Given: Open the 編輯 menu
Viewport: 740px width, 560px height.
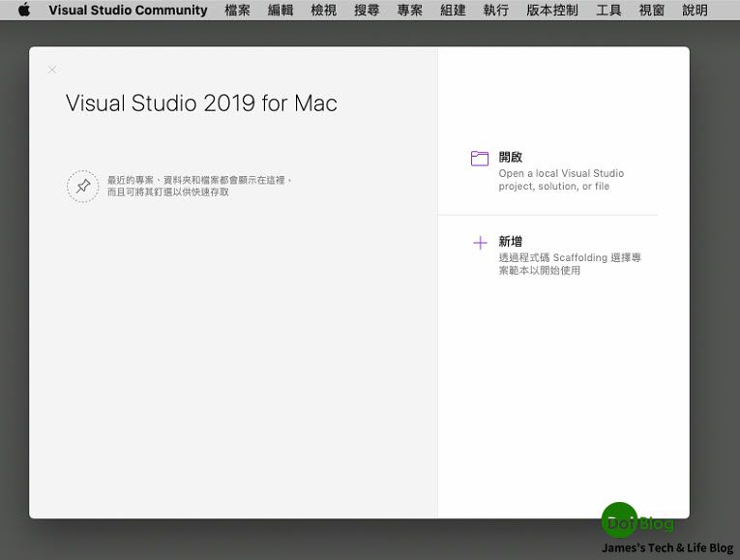Looking at the screenshot, I should (281, 10).
